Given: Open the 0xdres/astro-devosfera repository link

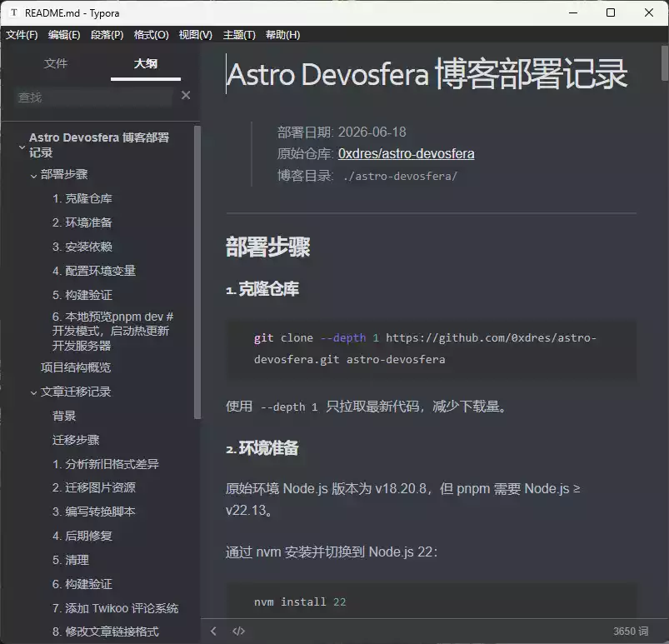Looking at the screenshot, I should (x=406, y=153).
